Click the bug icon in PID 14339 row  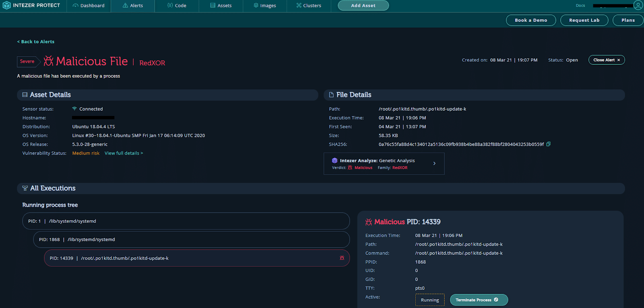342,258
